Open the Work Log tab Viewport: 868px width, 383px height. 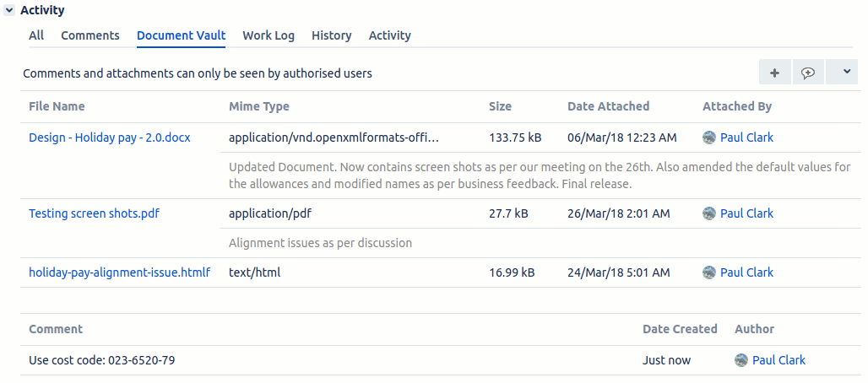[269, 35]
